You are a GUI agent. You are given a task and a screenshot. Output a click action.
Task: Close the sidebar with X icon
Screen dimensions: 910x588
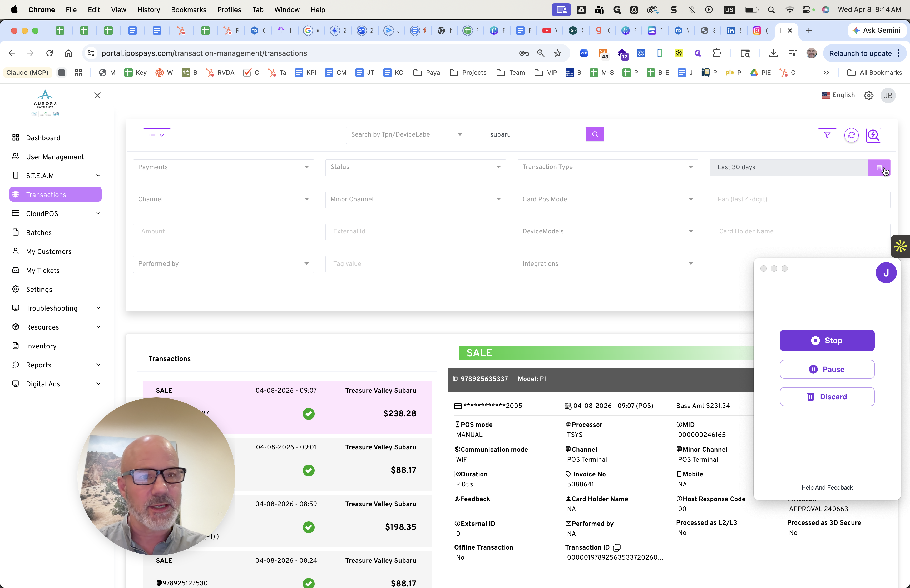click(97, 96)
